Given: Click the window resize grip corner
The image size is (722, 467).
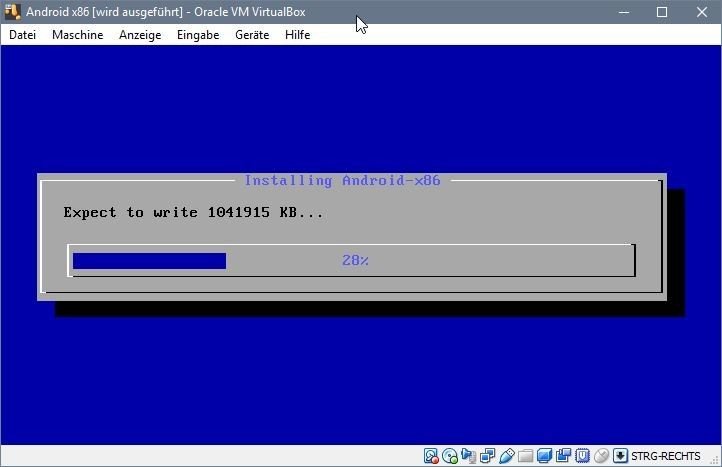Looking at the screenshot, I should click(715, 460).
